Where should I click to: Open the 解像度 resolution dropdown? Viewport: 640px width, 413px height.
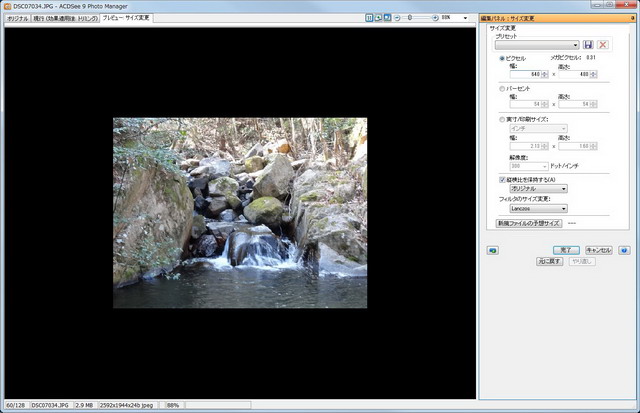529,166
